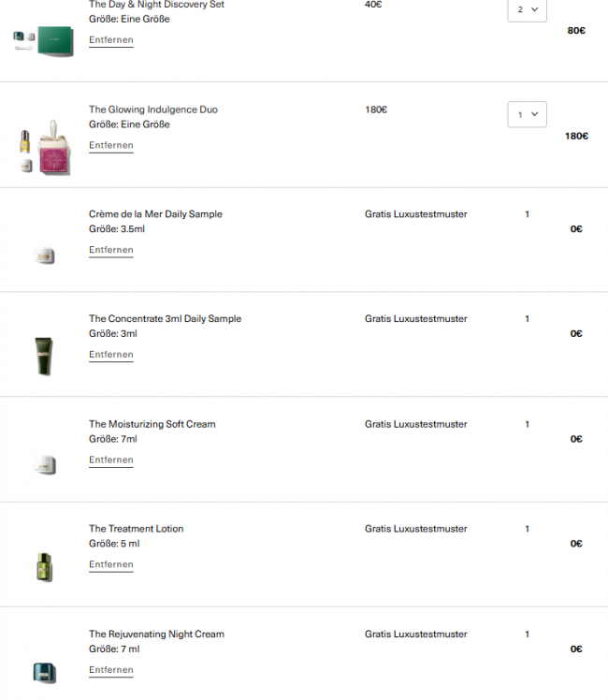Image resolution: width=608 pixels, height=700 pixels.
Task: Remove The Concentrate 3ml Daily Sample
Action: click(111, 355)
